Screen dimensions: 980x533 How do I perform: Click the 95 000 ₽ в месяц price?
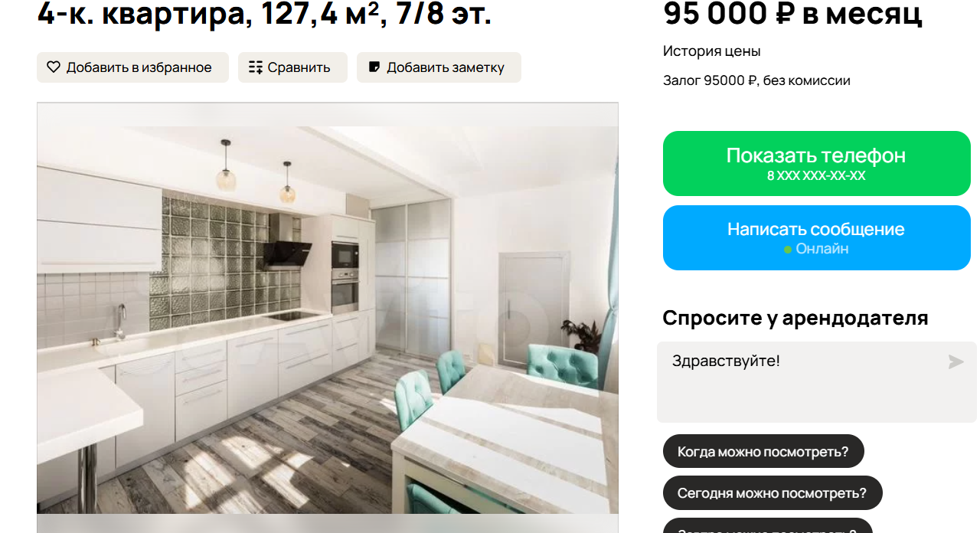pyautogui.click(x=792, y=14)
